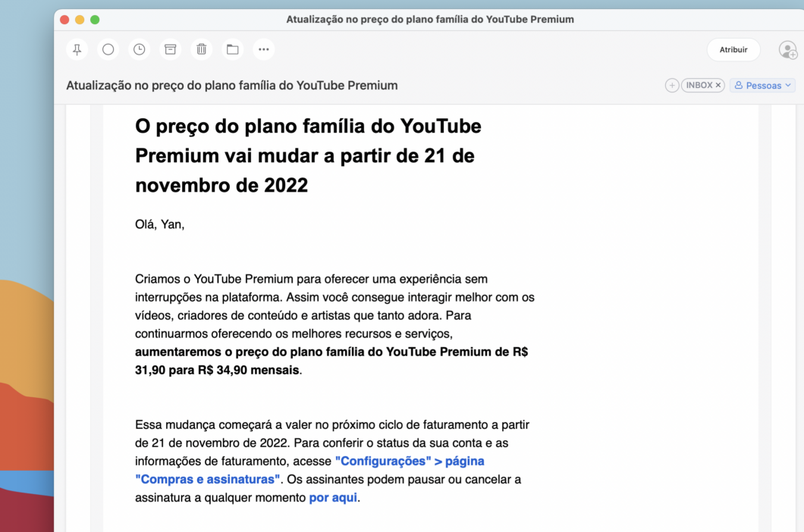
Task: Delete email using the trash icon
Action: click(202, 50)
